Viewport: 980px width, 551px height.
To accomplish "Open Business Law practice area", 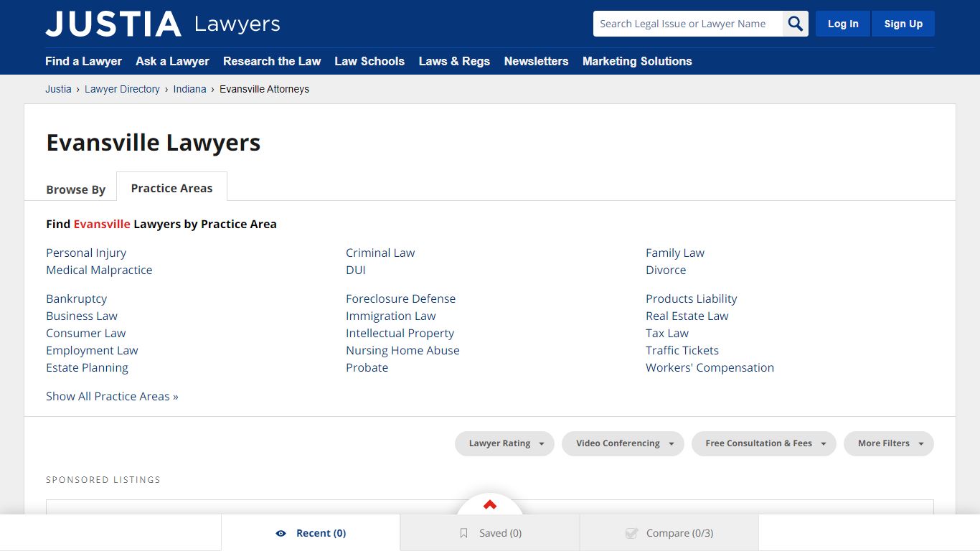I will tap(82, 316).
